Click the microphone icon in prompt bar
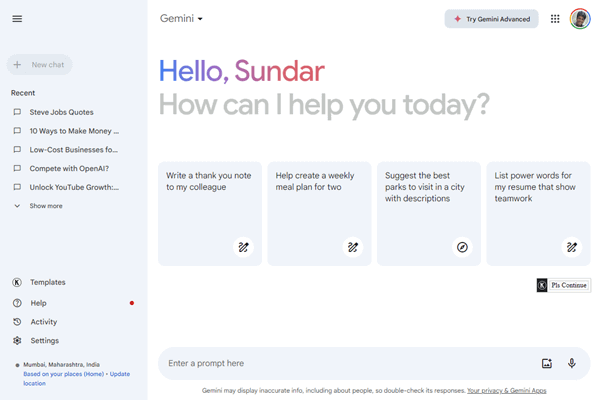Screen dimensions: 600x400 point(572,363)
